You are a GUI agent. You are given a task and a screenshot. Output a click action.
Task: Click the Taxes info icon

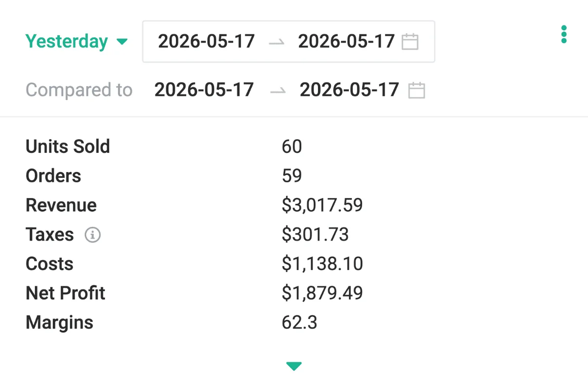[x=93, y=235]
